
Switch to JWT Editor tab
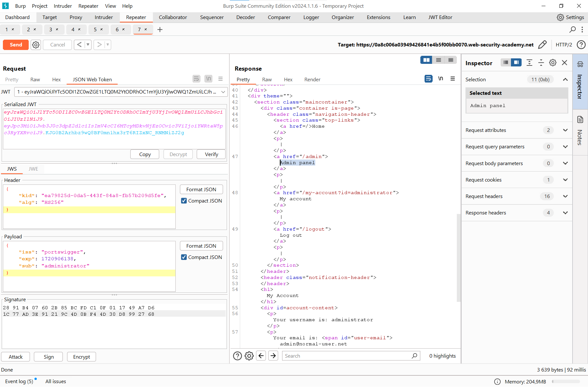[x=440, y=17]
